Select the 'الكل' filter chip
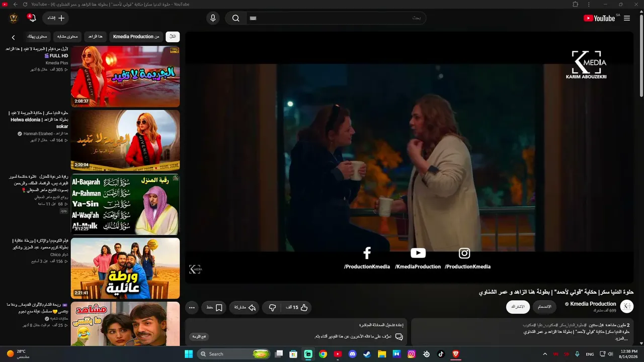The image size is (644, 362). pyautogui.click(x=173, y=36)
